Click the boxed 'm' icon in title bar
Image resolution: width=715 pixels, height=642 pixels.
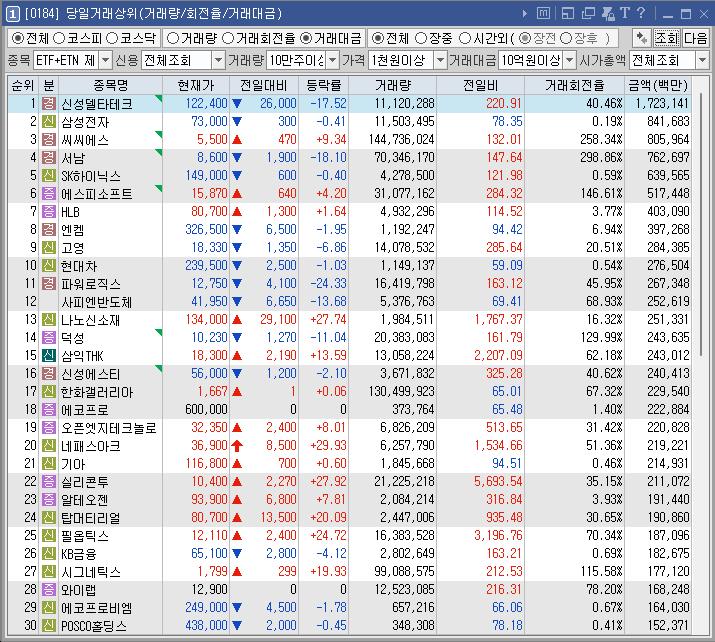pos(543,14)
